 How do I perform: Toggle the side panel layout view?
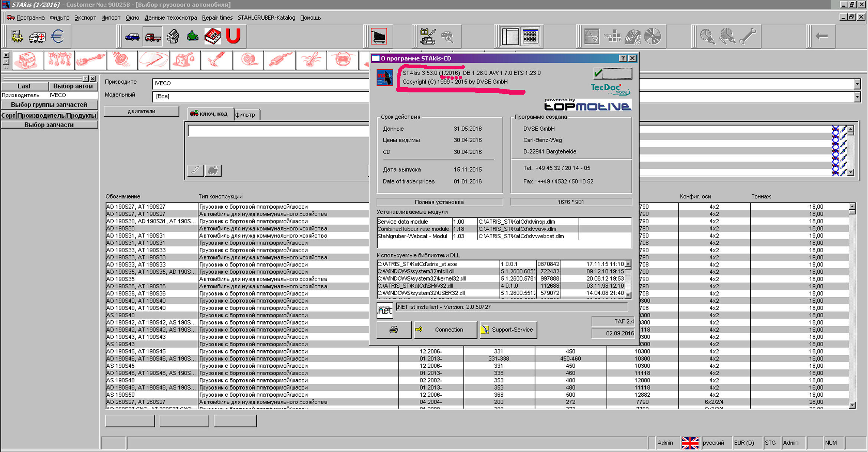[x=510, y=37]
